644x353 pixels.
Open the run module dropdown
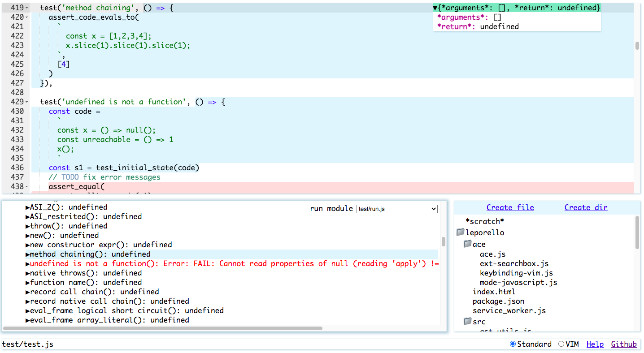[x=396, y=209]
